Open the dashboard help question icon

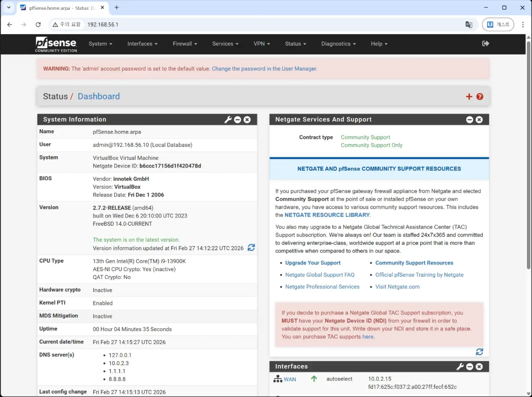point(480,97)
